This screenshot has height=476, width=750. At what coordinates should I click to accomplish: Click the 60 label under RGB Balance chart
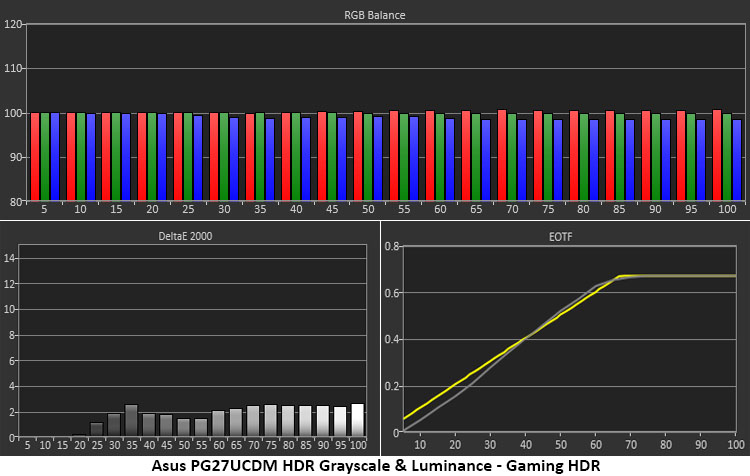(440, 209)
